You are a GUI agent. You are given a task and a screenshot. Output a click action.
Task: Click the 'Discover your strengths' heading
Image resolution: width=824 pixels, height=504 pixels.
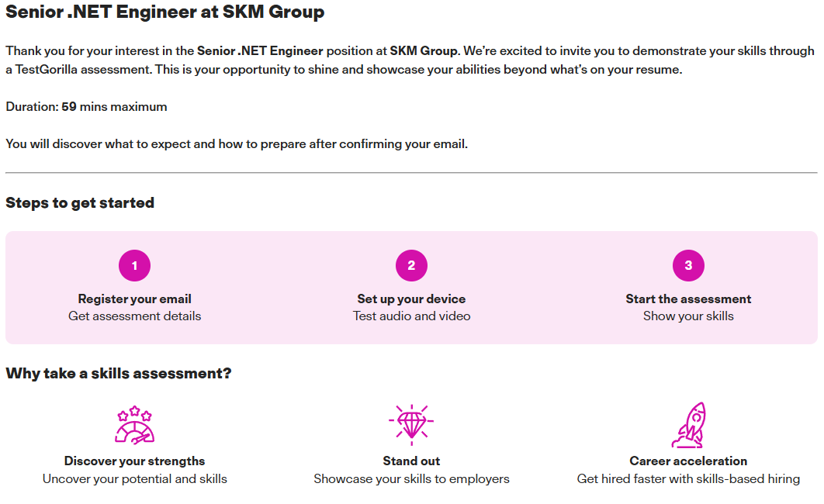(x=134, y=461)
